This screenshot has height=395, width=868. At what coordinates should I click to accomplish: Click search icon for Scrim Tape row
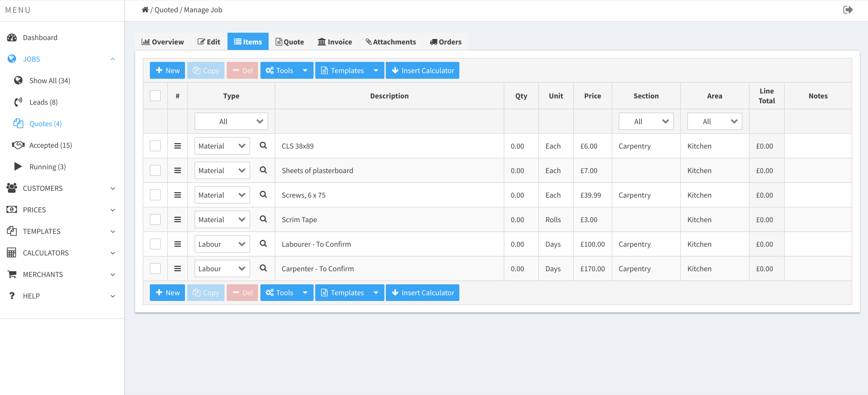pos(263,219)
